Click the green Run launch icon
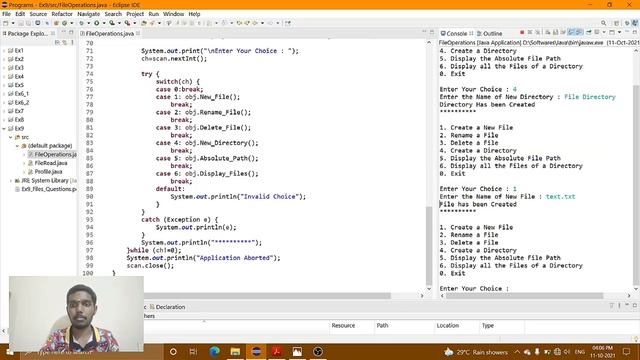Image resolution: width=640 pixels, height=360 pixels. click(x=96, y=23)
